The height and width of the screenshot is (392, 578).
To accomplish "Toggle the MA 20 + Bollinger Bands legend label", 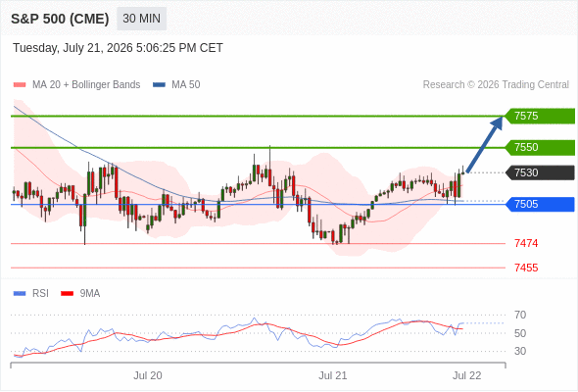I will [86, 85].
